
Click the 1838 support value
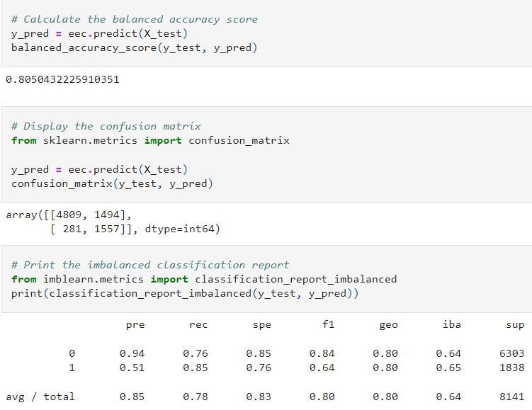tap(511, 368)
